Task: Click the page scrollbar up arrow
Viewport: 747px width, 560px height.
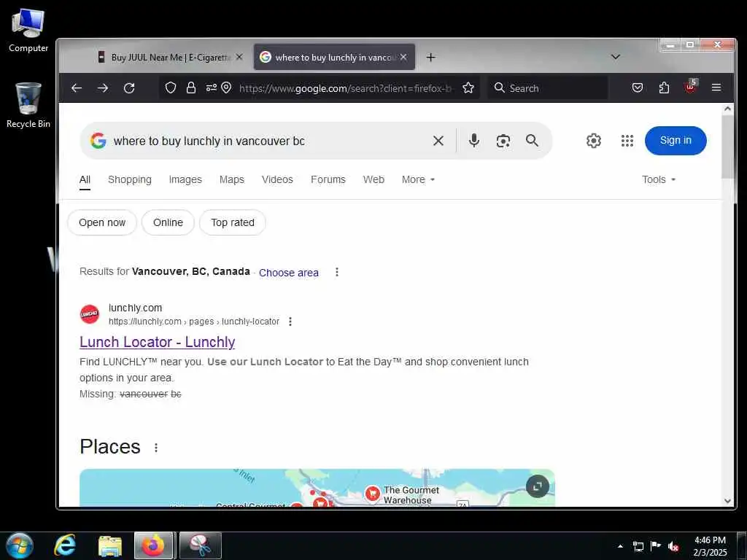Action: [727, 109]
